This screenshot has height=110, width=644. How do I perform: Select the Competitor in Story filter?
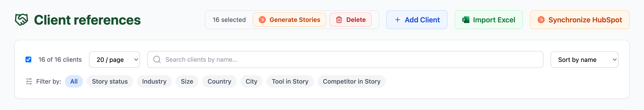click(352, 82)
